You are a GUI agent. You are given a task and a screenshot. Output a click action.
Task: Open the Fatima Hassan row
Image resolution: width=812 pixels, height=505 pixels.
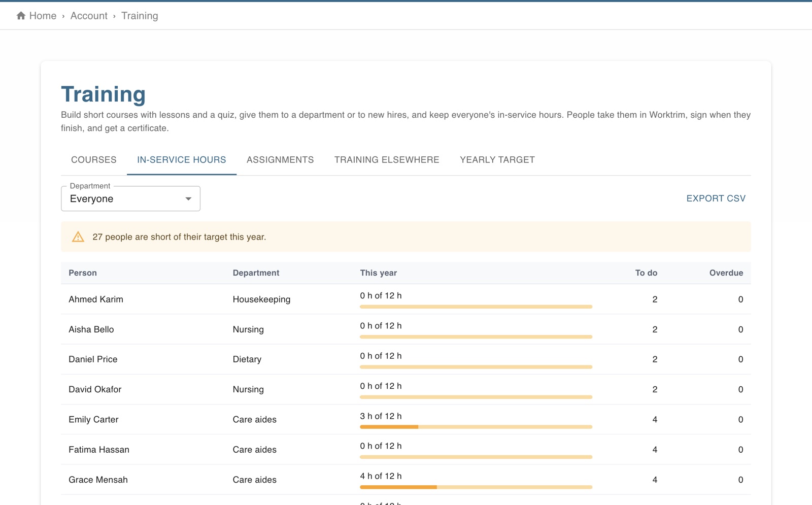pos(406,450)
